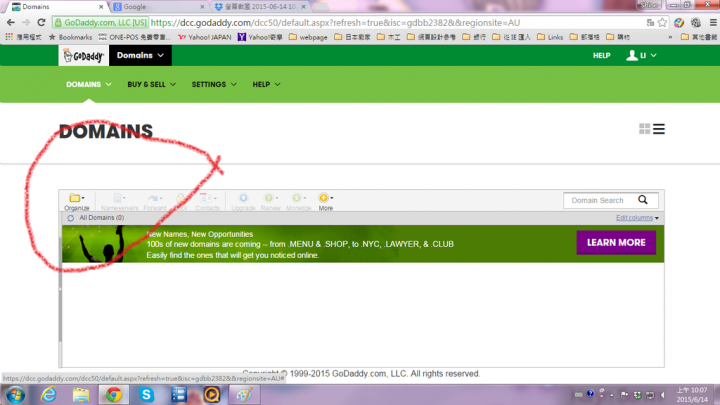Viewport: 720px width, 405px height.
Task: Refresh the All Domains list
Action: (70, 218)
